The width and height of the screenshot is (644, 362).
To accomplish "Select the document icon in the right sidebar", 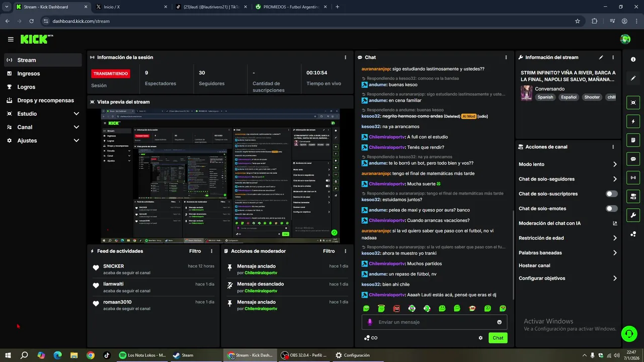I will (x=633, y=140).
